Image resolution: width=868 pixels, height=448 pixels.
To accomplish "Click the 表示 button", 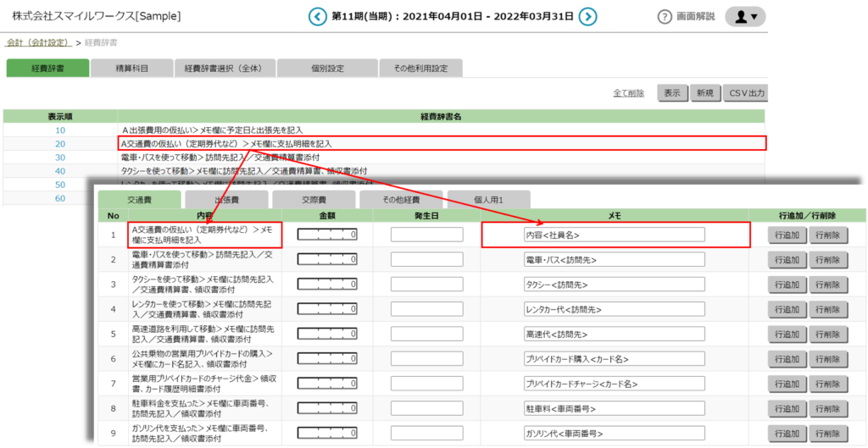I will 672,93.
